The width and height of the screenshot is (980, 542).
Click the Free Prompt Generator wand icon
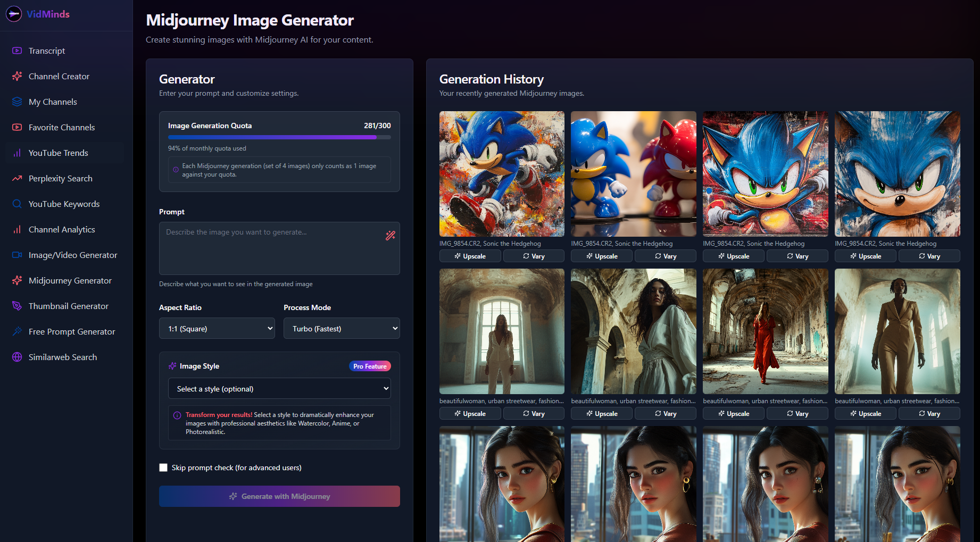pyautogui.click(x=17, y=331)
